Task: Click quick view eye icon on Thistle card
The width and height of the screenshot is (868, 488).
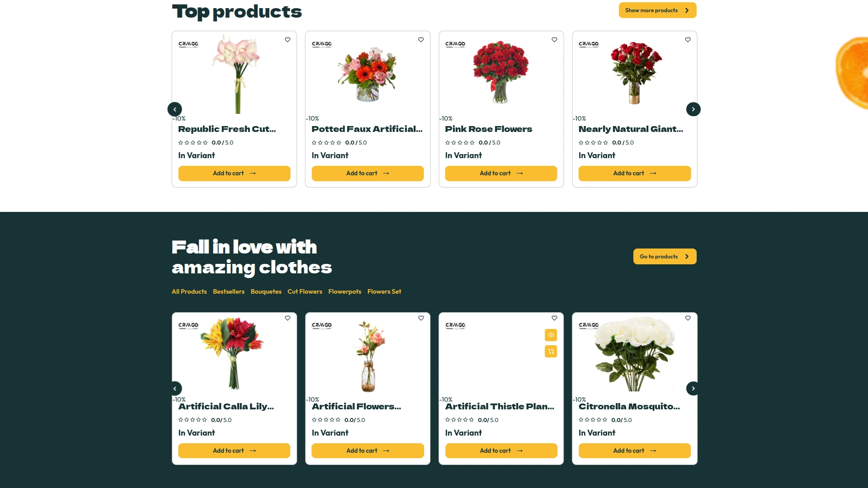Action: (x=551, y=335)
